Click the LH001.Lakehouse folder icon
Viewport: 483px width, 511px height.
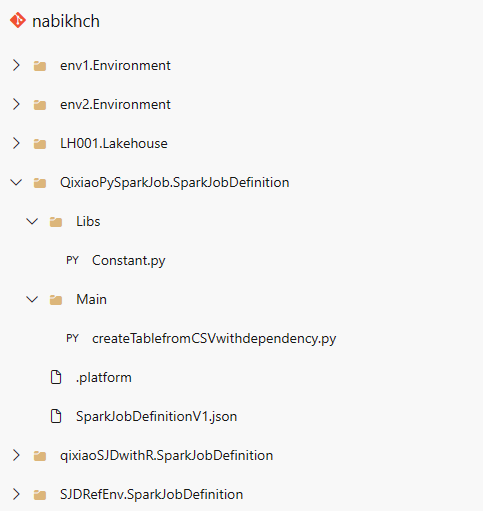click(x=40, y=144)
